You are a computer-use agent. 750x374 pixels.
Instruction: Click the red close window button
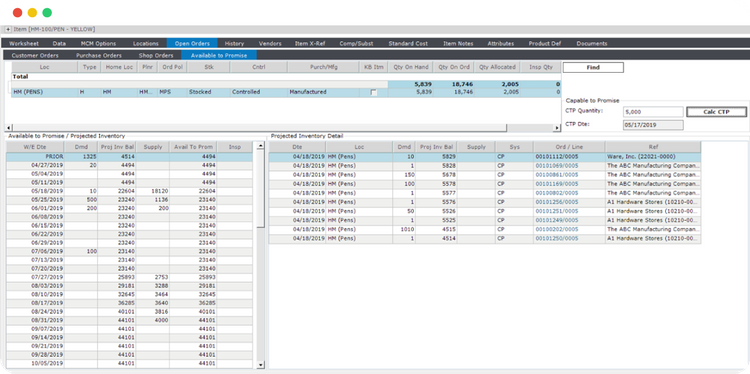pos(18,12)
